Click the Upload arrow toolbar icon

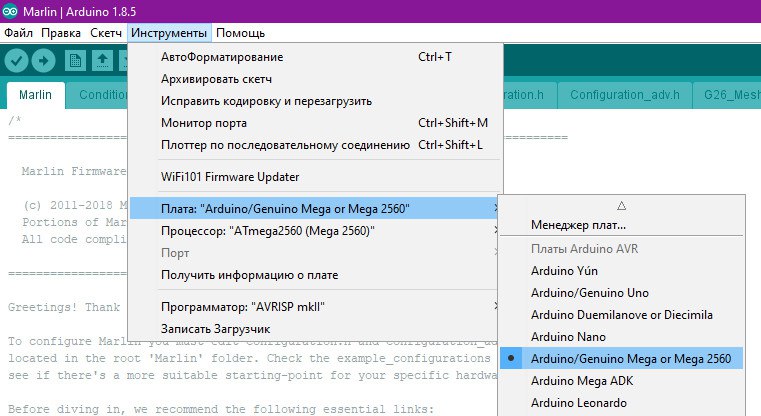pyautogui.click(x=43, y=61)
